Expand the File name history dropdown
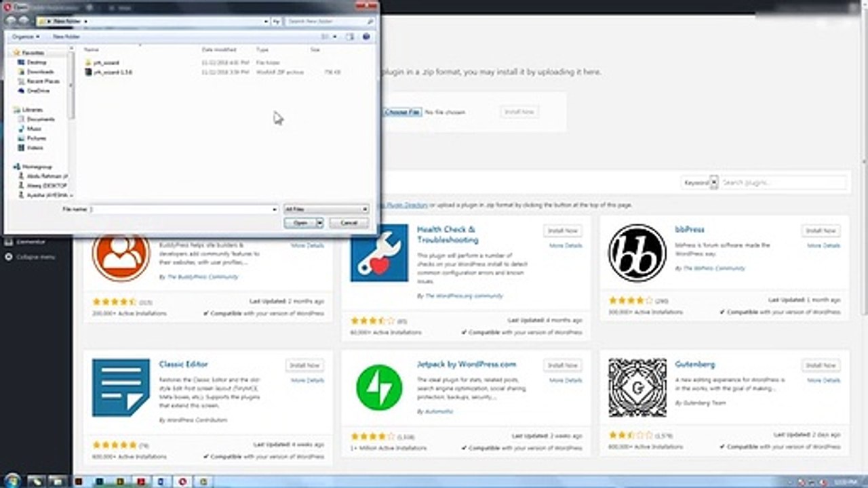This screenshot has width=868, height=488. coord(275,209)
